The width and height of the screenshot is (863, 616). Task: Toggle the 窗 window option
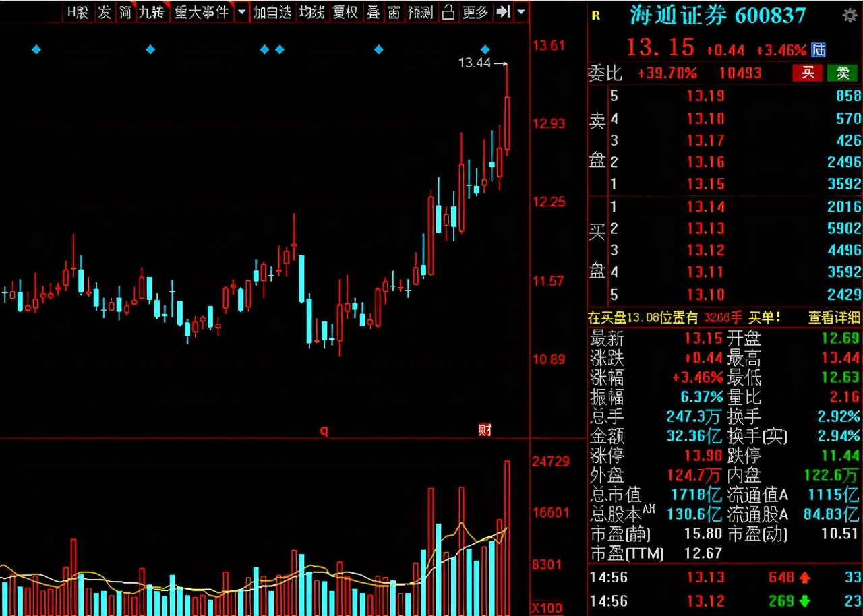pyautogui.click(x=394, y=13)
